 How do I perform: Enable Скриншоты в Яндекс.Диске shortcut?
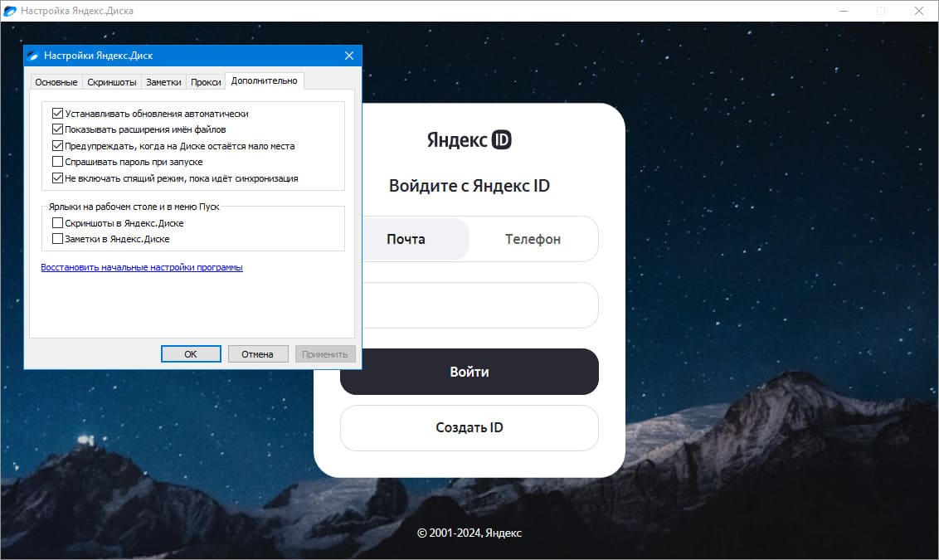pyautogui.click(x=57, y=223)
